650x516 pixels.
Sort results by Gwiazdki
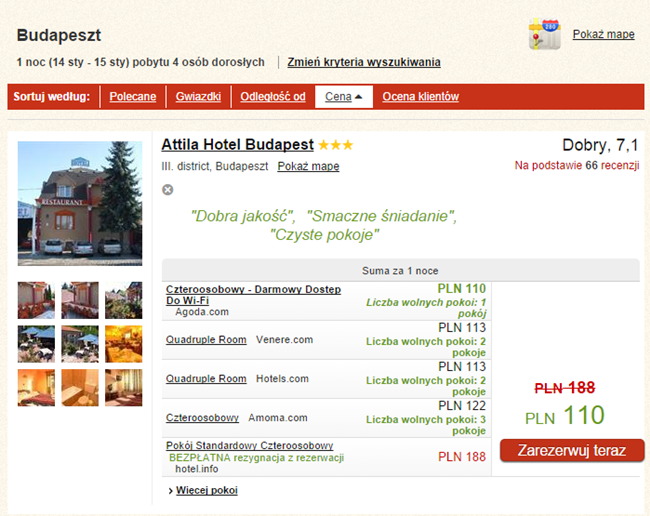[198, 97]
